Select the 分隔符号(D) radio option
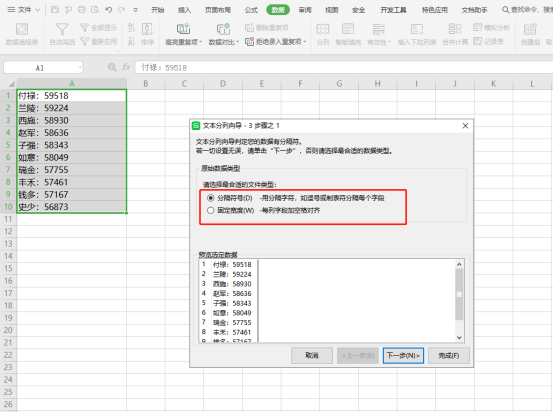 tap(211, 198)
